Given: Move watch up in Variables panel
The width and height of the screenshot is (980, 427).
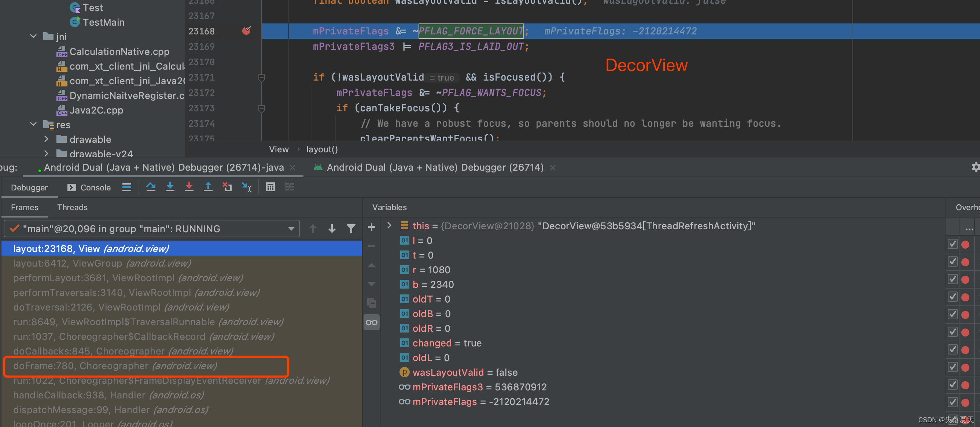Looking at the screenshot, I should 372,266.
